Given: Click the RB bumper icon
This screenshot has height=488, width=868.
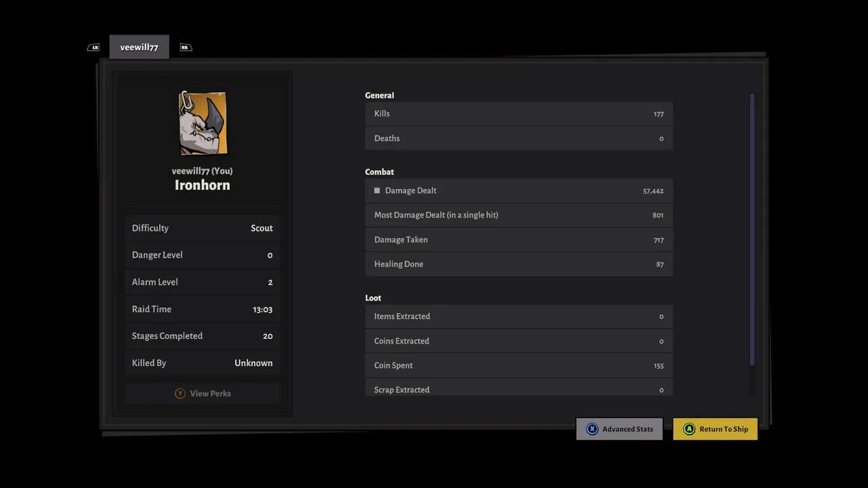Looking at the screenshot, I should tap(185, 47).
